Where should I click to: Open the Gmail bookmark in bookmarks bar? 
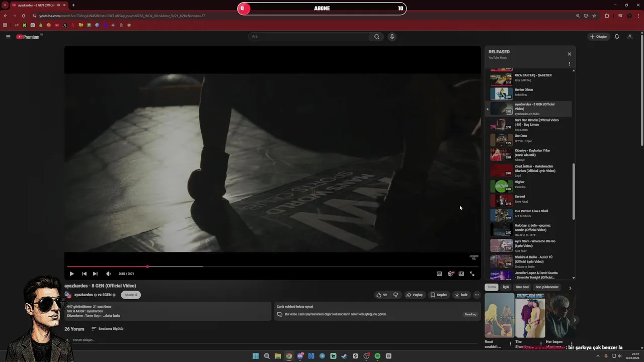point(16,25)
